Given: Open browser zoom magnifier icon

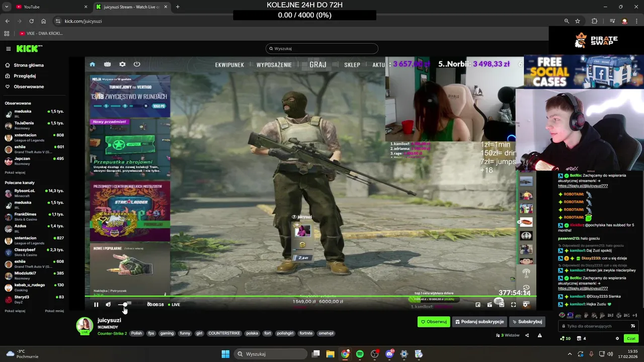Looking at the screenshot, I should [567, 21].
